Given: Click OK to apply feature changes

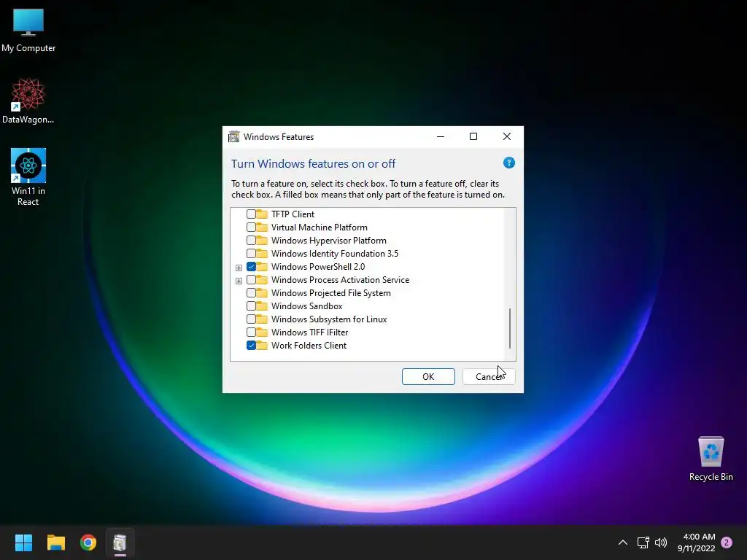Looking at the screenshot, I should click(428, 376).
